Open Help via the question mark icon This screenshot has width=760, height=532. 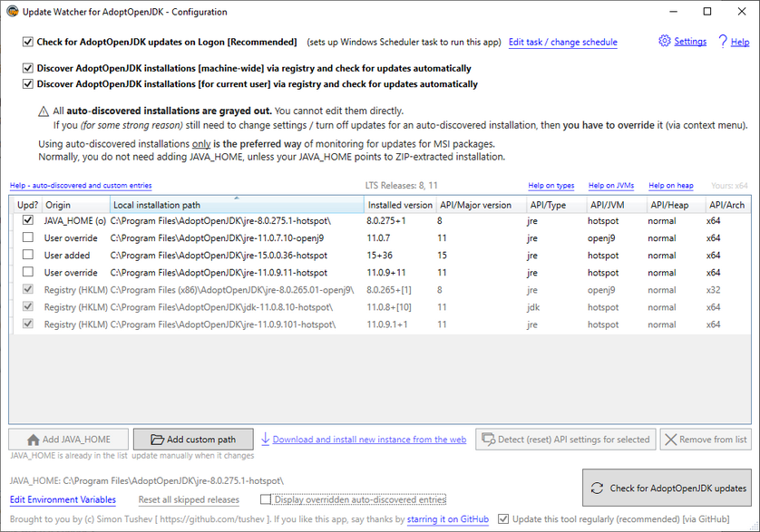(722, 42)
